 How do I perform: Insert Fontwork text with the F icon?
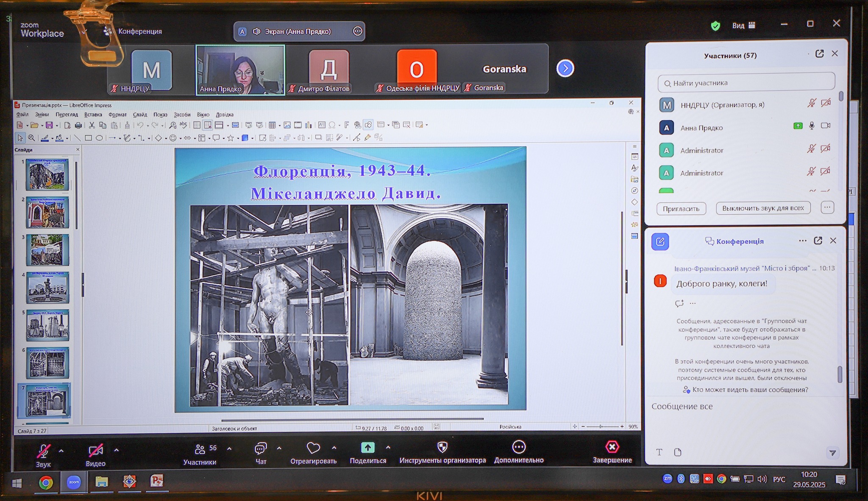click(x=346, y=125)
